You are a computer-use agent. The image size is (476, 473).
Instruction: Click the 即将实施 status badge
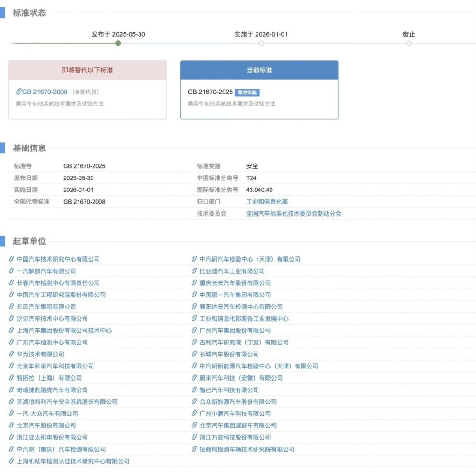[247, 92]
